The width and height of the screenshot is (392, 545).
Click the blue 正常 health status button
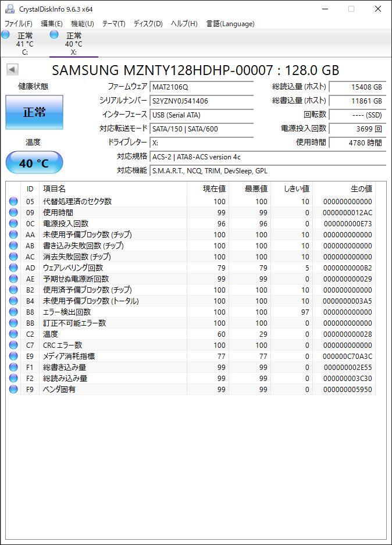point(34,112)
